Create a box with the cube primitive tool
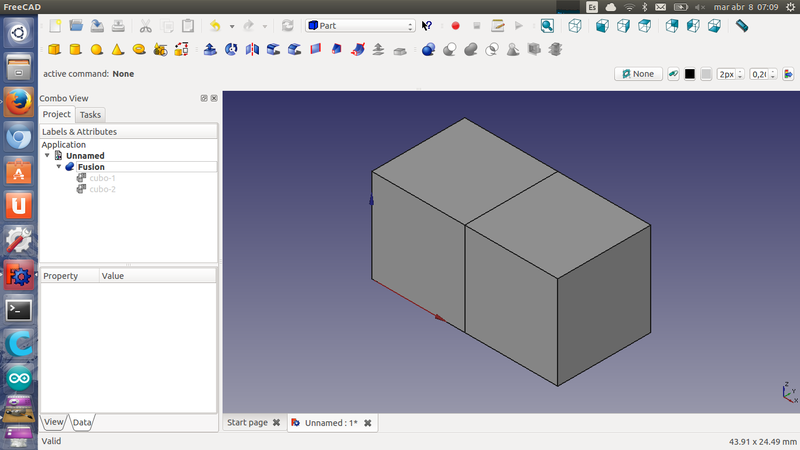The height and width of the screenshot is (450, 800). tap(54, 48)
